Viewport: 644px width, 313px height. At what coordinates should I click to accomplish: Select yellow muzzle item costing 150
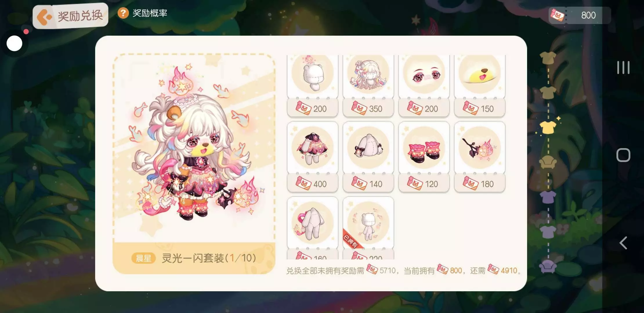(480, 86)
